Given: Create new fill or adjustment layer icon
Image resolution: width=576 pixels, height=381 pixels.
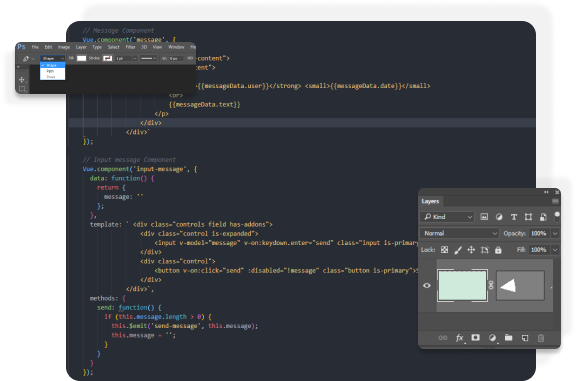Looking at the screenshot, I should [492, 338].
